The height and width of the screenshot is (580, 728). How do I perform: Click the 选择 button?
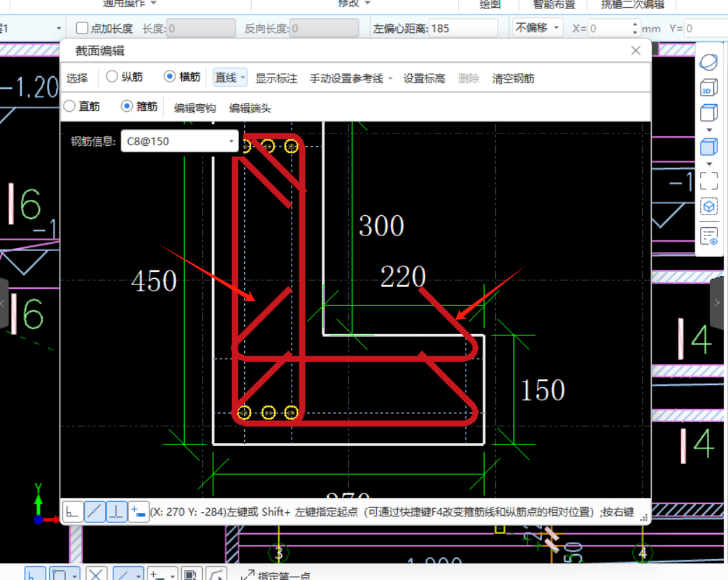pos(77,78)
